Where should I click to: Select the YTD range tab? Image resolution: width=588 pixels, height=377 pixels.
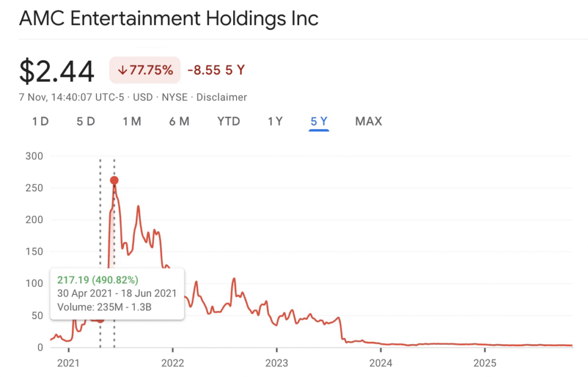[229, 121]
